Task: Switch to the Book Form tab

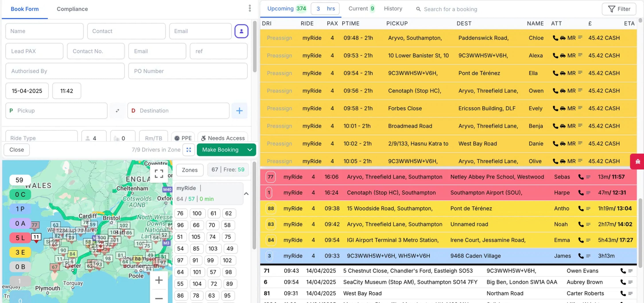Action: (x=25, y=9)
